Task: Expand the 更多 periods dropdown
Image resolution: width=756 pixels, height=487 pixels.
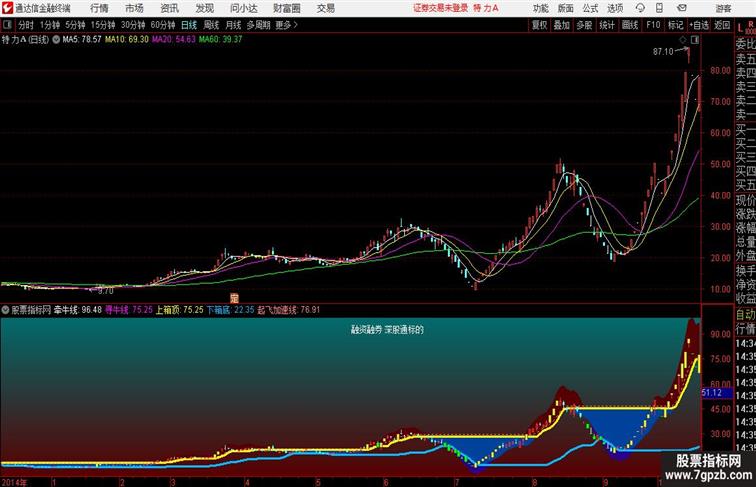Action: tap(286, 25)
